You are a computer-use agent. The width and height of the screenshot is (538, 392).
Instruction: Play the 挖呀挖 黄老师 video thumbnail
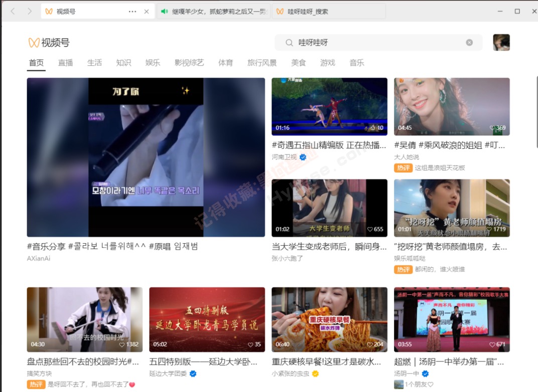452,208
